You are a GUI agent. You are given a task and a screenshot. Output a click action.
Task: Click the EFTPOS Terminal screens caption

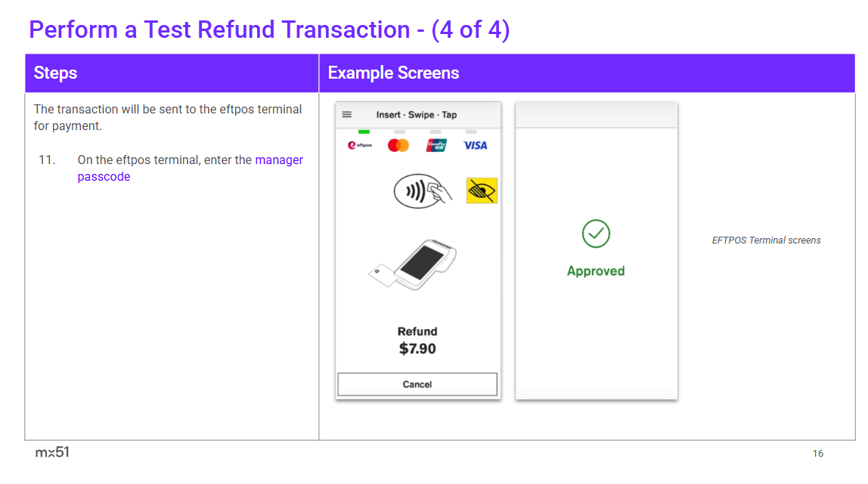[766, 240]
